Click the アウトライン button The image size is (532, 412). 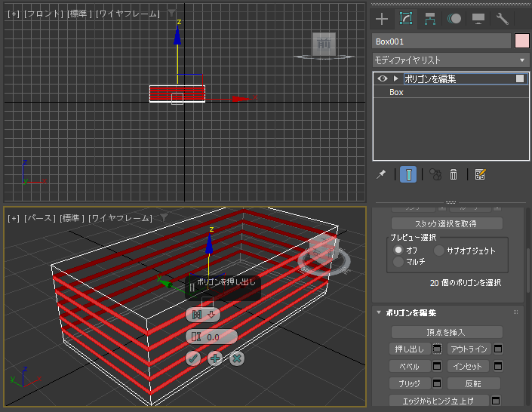coord(469,349)
